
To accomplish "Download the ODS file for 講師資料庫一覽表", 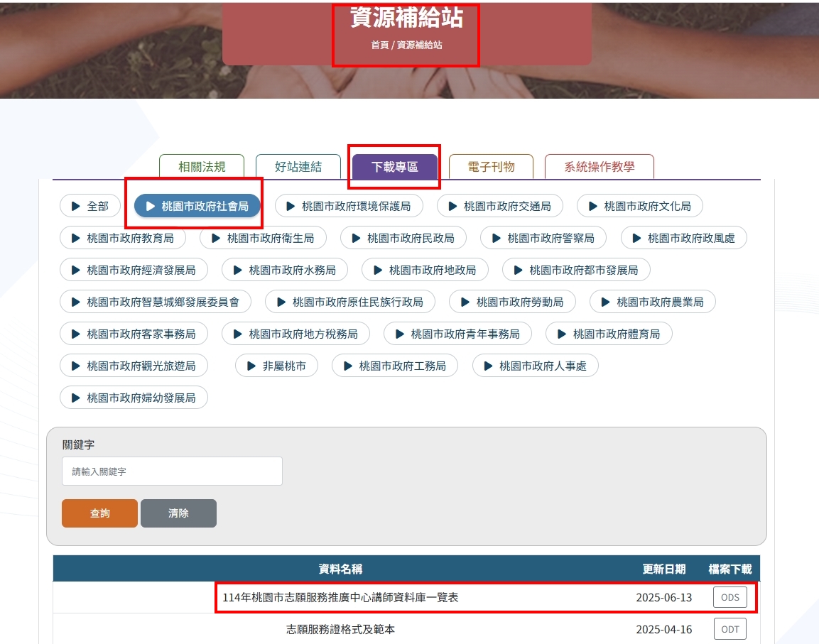I will pos(729,597).
